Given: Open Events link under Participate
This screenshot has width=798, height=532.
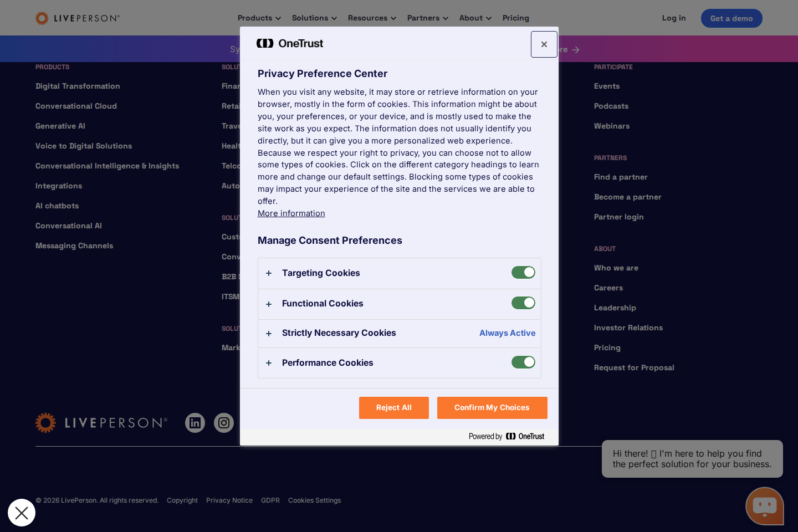Looking at the screenshot, I should tap(607, 86).
